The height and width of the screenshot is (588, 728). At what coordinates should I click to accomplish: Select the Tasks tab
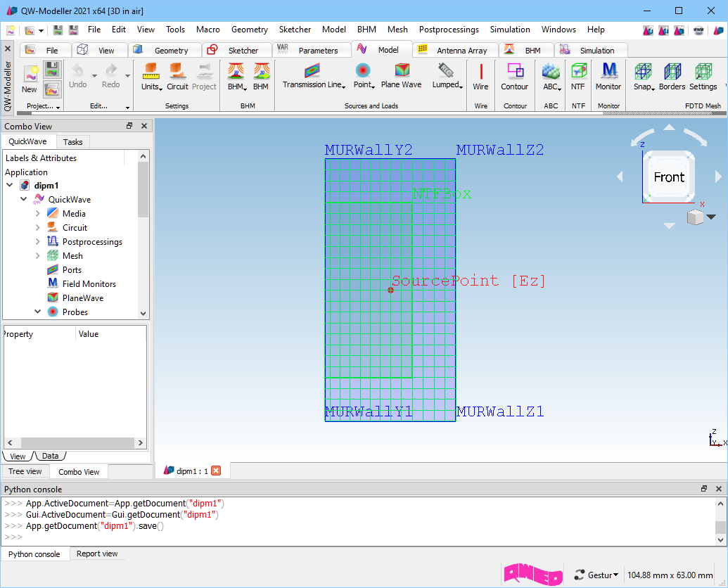click(73, 142)
